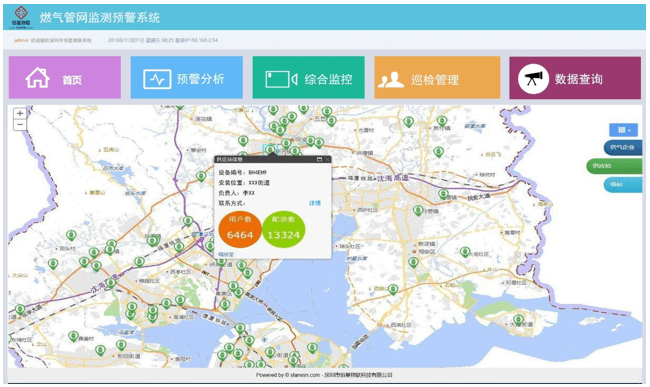The image size is (650, 387).
Task: Maximize the supply station info popup
Action: click(319, 159)
